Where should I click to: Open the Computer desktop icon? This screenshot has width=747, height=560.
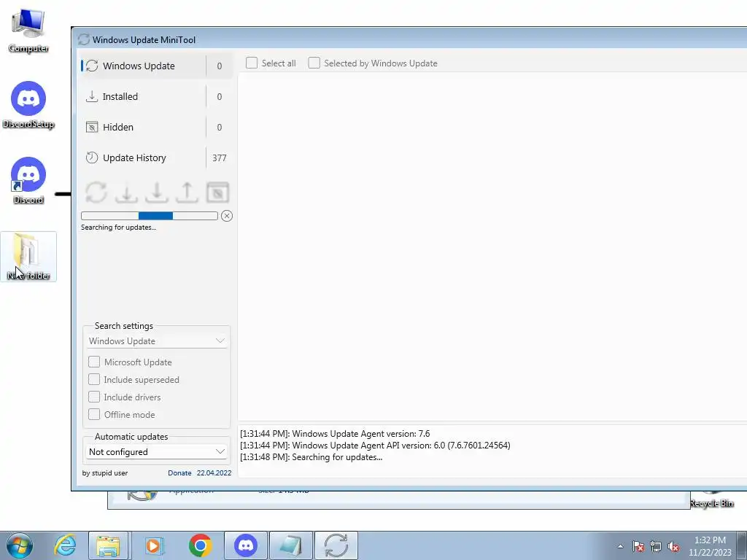[28, 31]
